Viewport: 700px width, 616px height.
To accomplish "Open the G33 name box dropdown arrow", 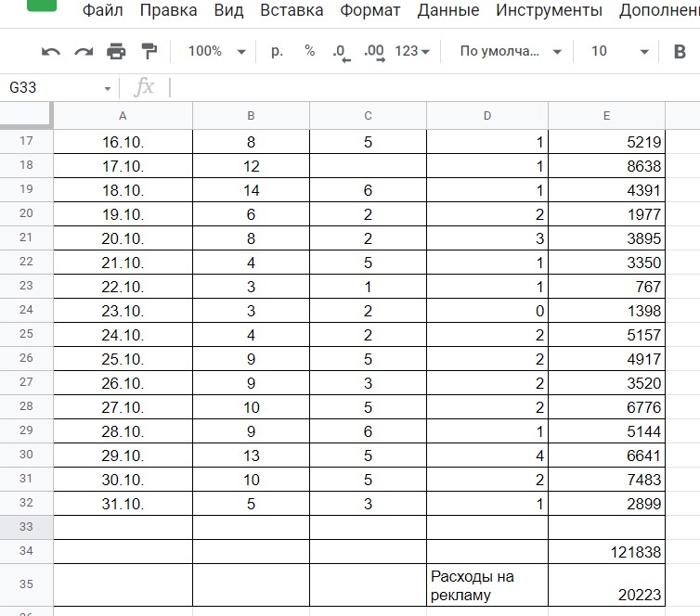I will coord(108,88).
